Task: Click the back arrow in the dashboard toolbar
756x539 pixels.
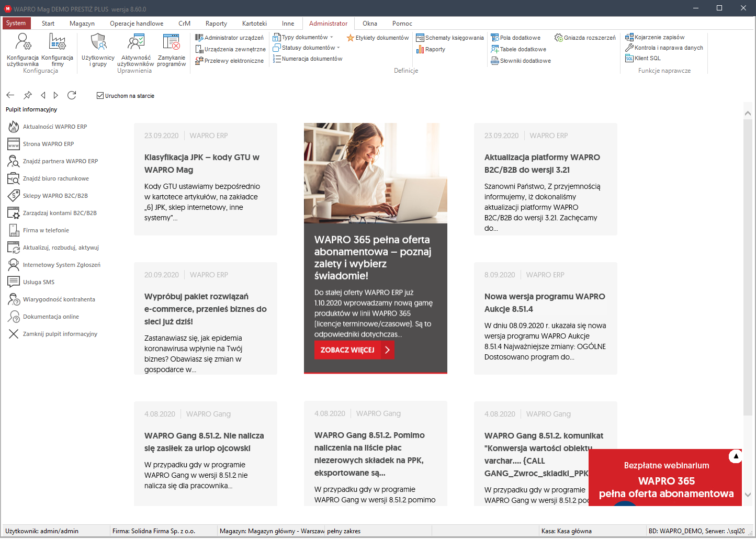Action: click(10, 95)
